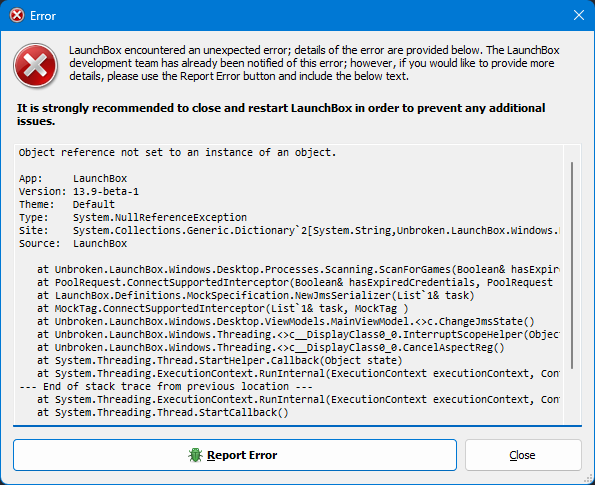Click the 'Theme: Default' line

pyautogui.click(x=67, y=204)
